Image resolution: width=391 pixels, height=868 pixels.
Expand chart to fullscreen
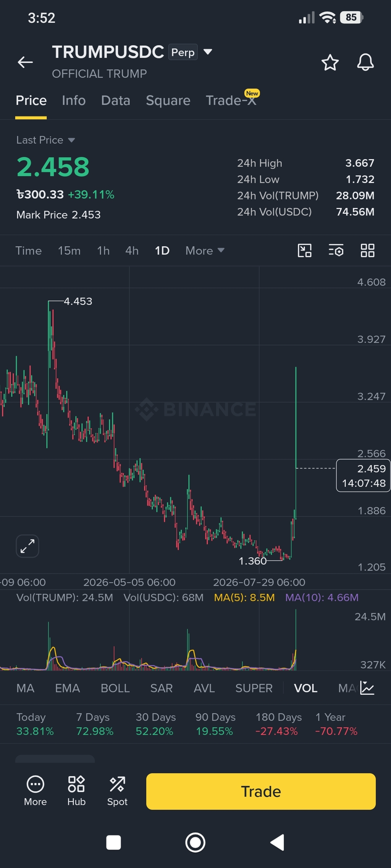(28, 546)
